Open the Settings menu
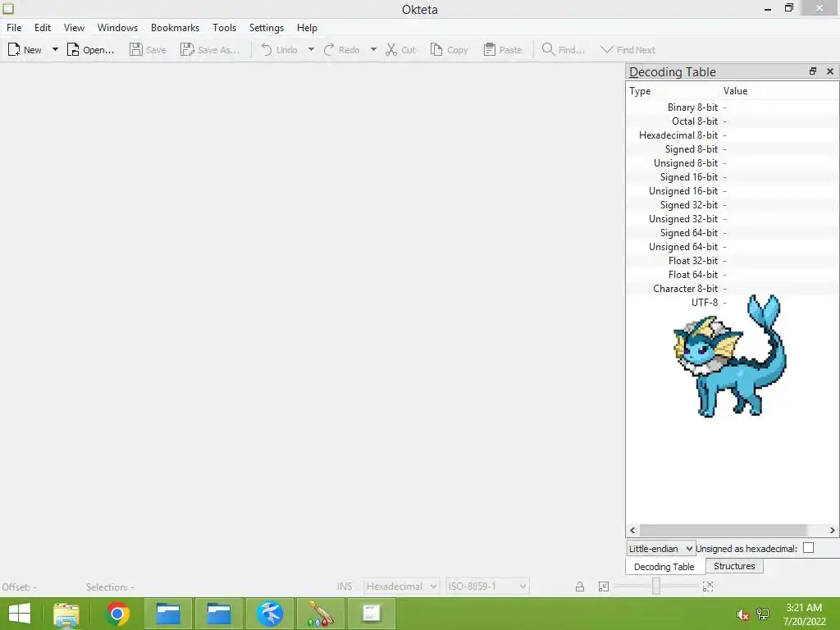This screenshot has width=840, height=630. tap(267, 28)
